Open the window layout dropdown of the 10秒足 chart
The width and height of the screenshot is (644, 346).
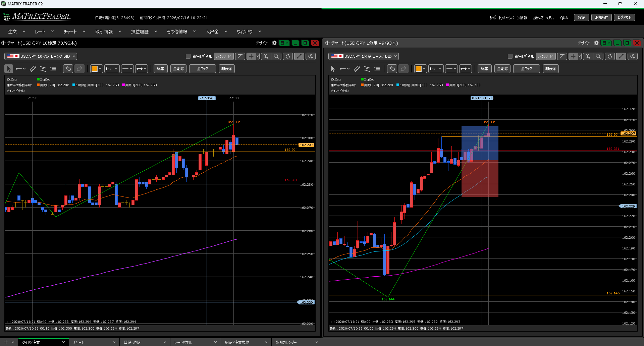[x=284, y=43]
